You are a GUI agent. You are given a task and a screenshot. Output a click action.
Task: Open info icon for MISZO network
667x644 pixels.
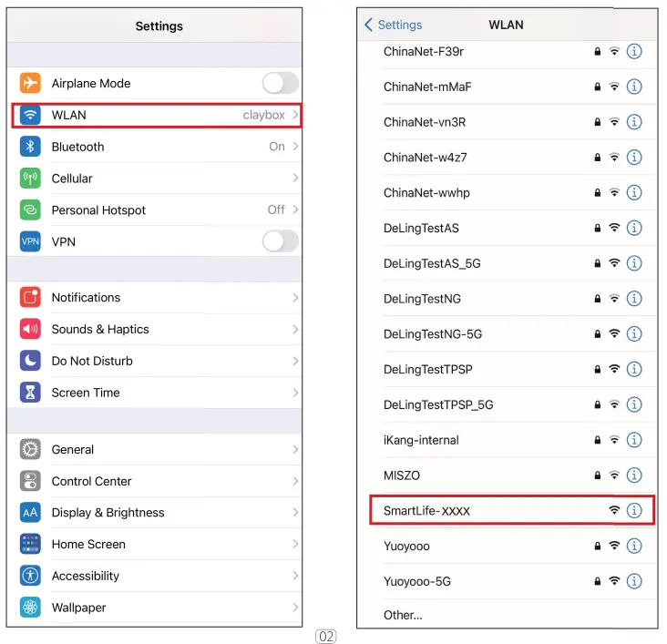click(x=634, y=475)
